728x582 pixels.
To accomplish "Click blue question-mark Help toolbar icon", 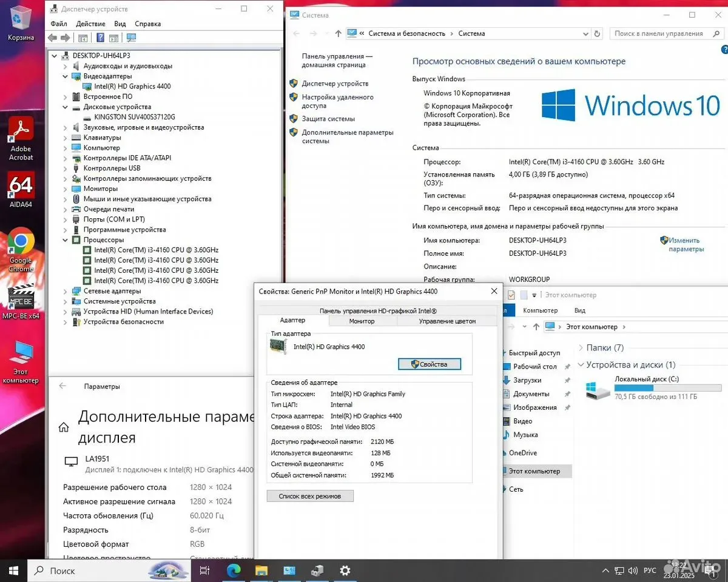I will point(101,38).
